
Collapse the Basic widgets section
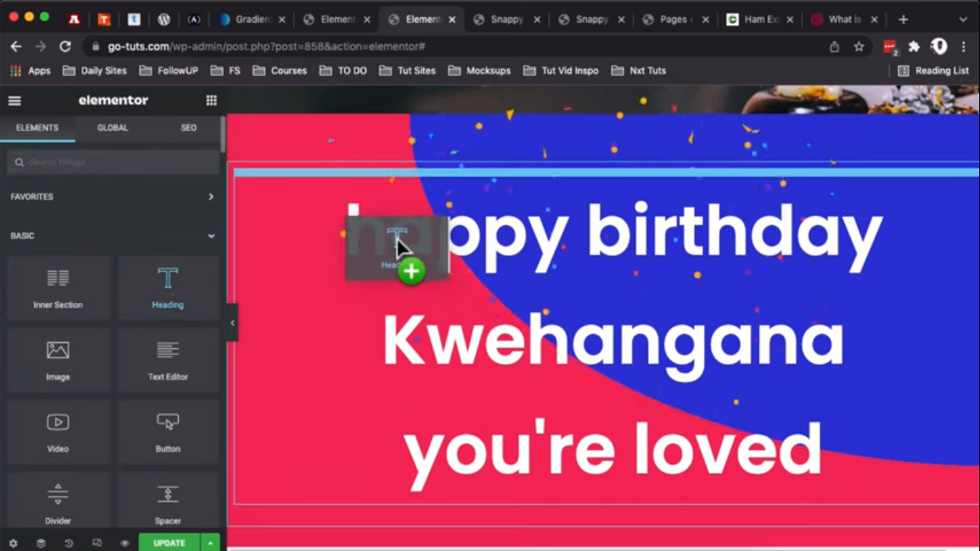113,235
